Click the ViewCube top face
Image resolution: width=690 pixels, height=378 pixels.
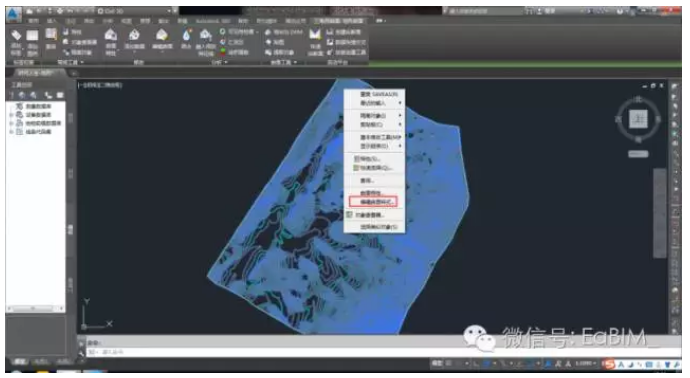638,119
